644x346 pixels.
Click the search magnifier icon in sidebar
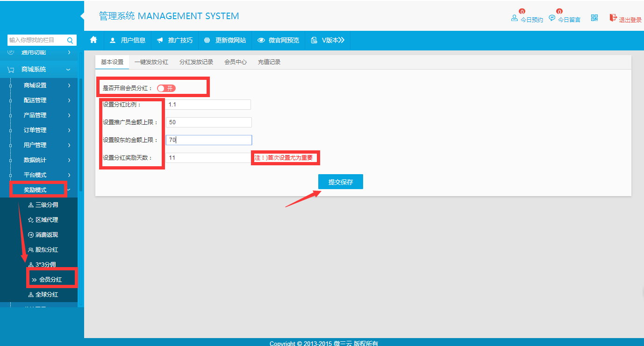(70, 41)
